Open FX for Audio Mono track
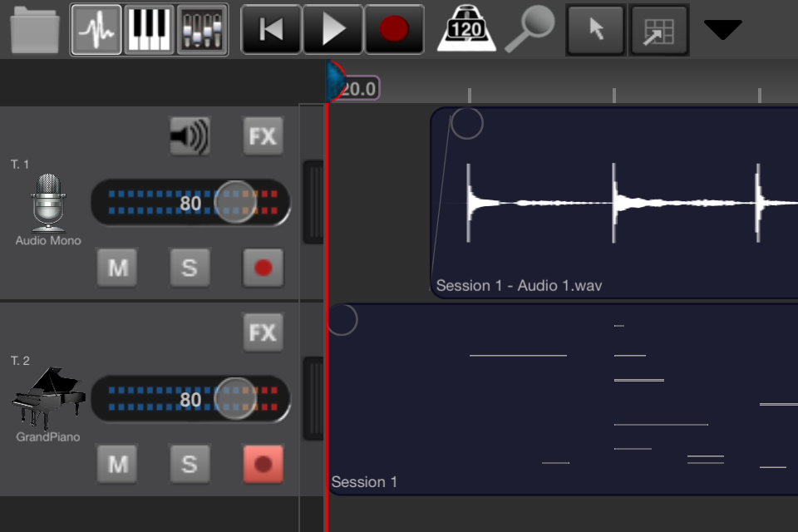This screenshot has height=532, width=798. (x=263, y=136)
